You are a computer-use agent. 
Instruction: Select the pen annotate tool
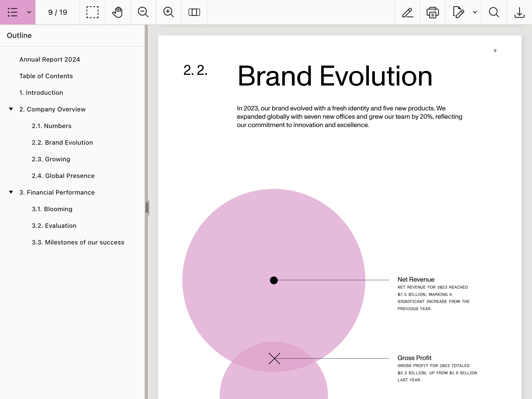(407, 12)
